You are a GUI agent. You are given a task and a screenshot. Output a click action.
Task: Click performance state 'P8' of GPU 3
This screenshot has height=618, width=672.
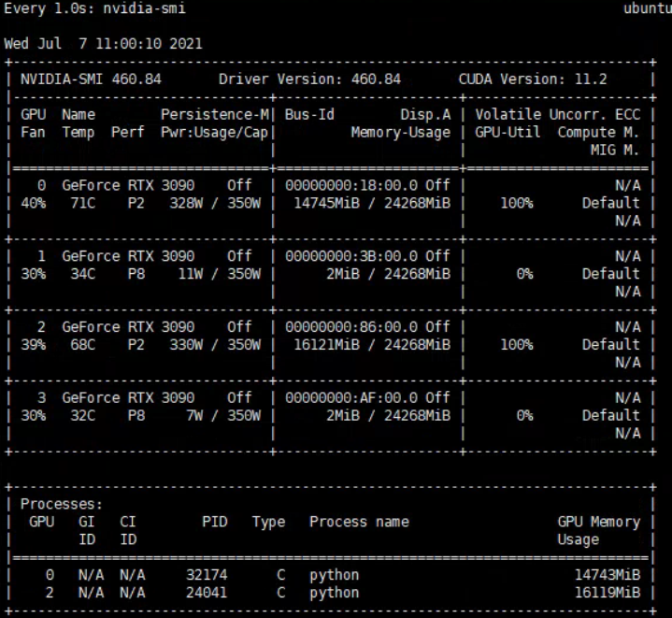136,415
